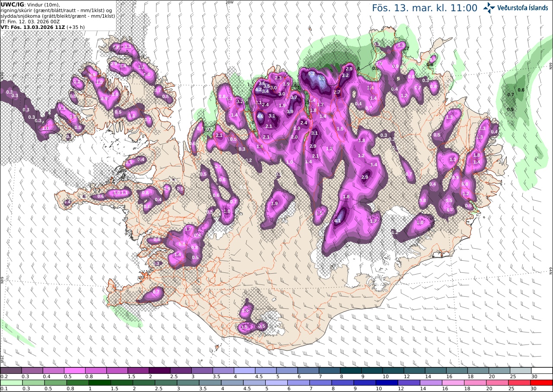Viewport: 553px width, 392px height.
Task: Click the Veðurstofa Íslands logo
Action: 515,7
